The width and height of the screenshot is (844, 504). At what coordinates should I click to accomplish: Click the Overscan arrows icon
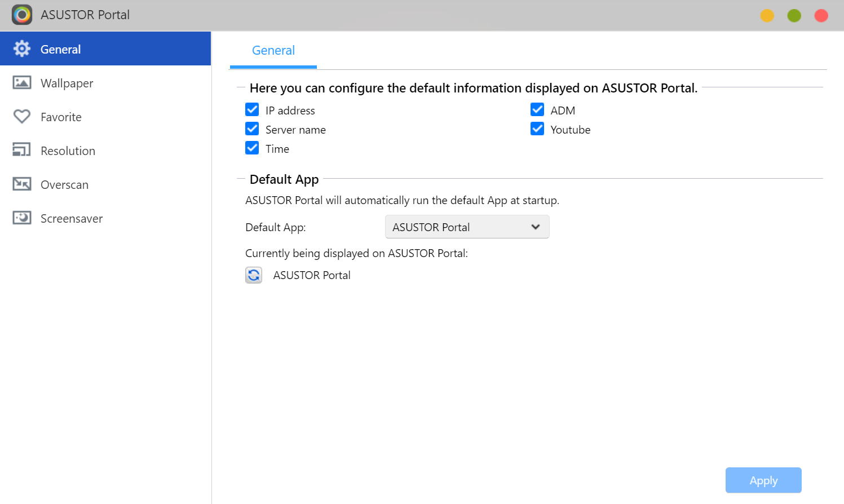[x=22, y=184]
